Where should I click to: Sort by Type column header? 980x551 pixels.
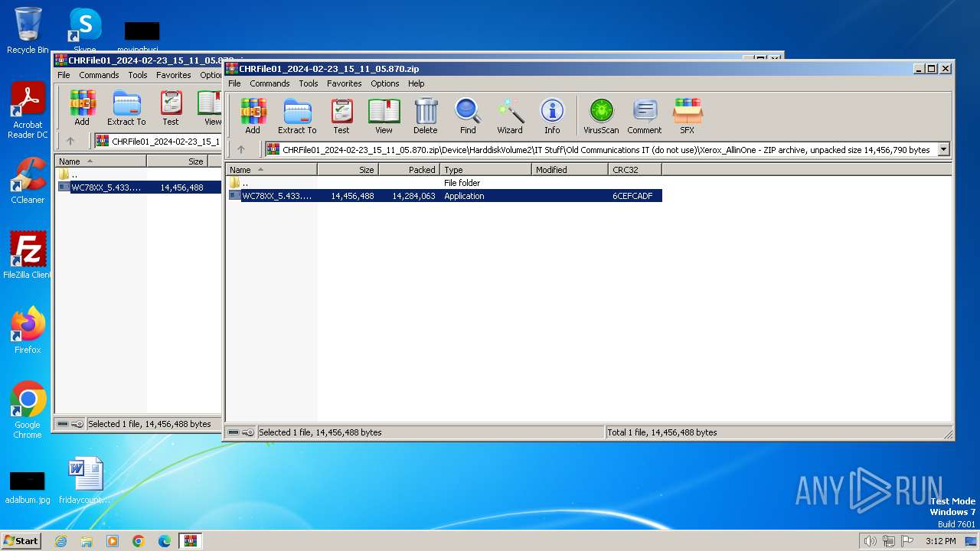point(486,170)
